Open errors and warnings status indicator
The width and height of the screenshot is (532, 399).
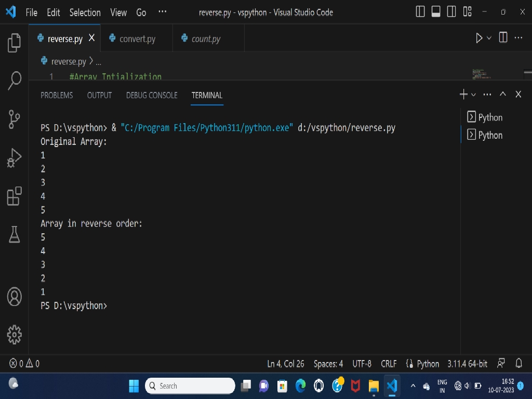point(24,363)
